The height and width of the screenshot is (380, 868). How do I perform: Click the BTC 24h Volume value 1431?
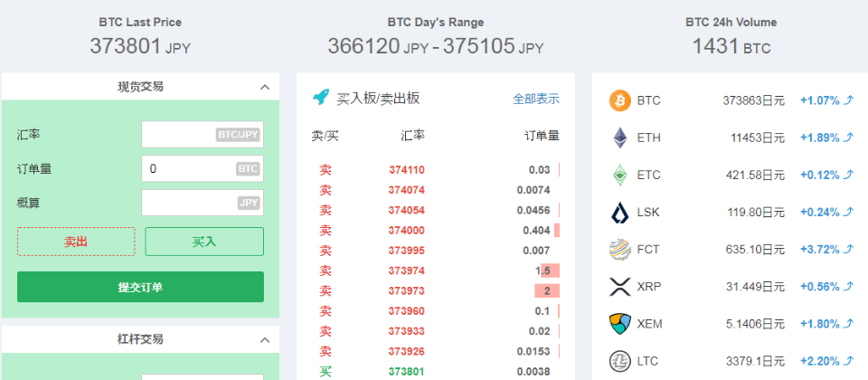pyautogui.click(x=716, y=46)
